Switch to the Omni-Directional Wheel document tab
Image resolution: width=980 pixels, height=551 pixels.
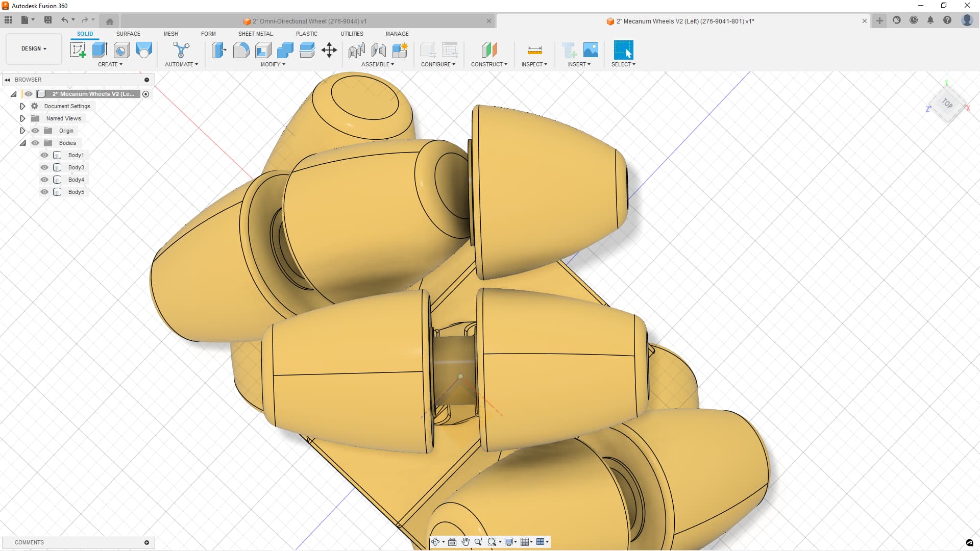pyautogui.click(x=308, y=21)
